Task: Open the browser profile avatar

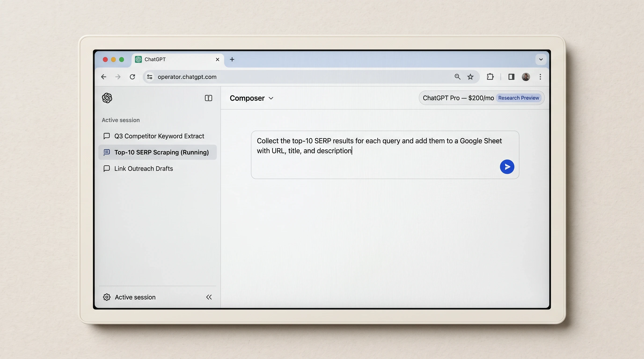Action: click(526, 77)
